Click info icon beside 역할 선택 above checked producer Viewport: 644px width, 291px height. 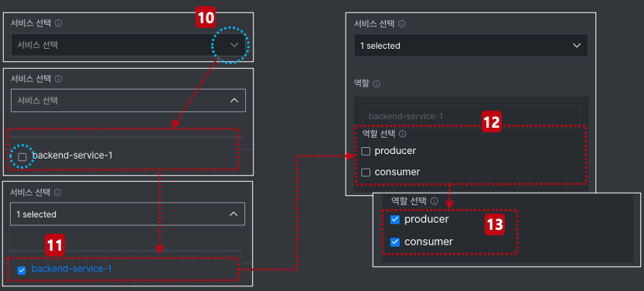coord(434,201)
